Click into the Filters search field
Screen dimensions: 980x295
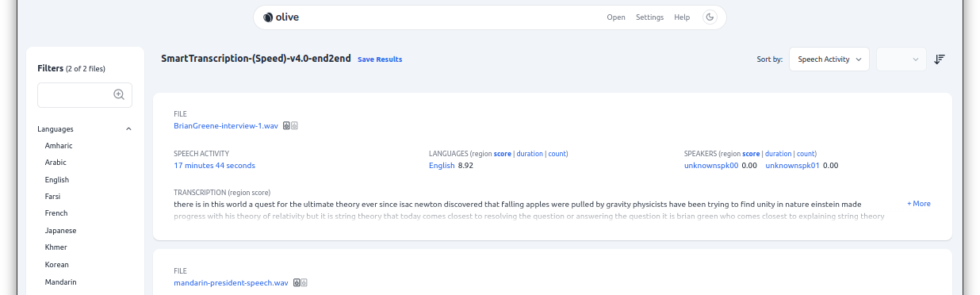(85, 94)
